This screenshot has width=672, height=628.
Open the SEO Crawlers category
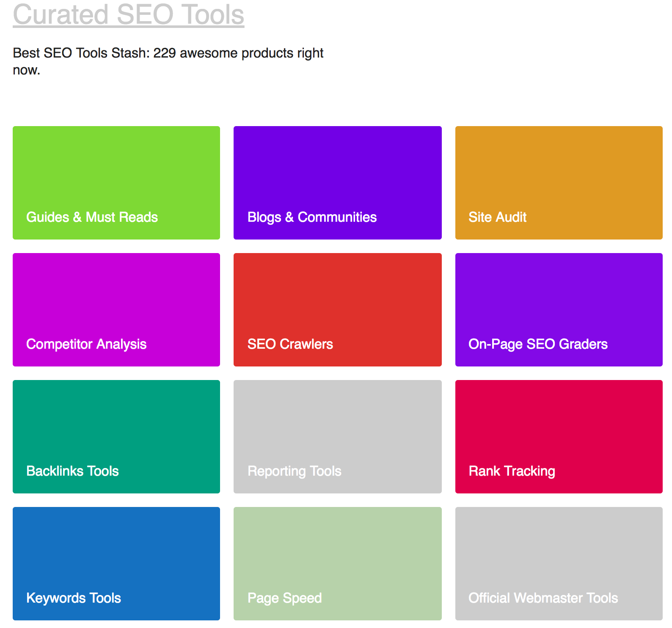[337, 310]
